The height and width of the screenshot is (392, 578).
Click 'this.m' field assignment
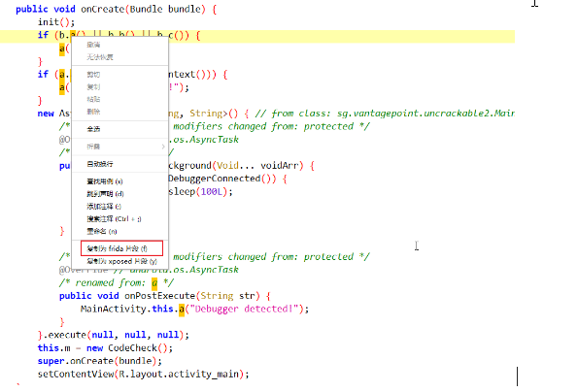tap(53, 347)
